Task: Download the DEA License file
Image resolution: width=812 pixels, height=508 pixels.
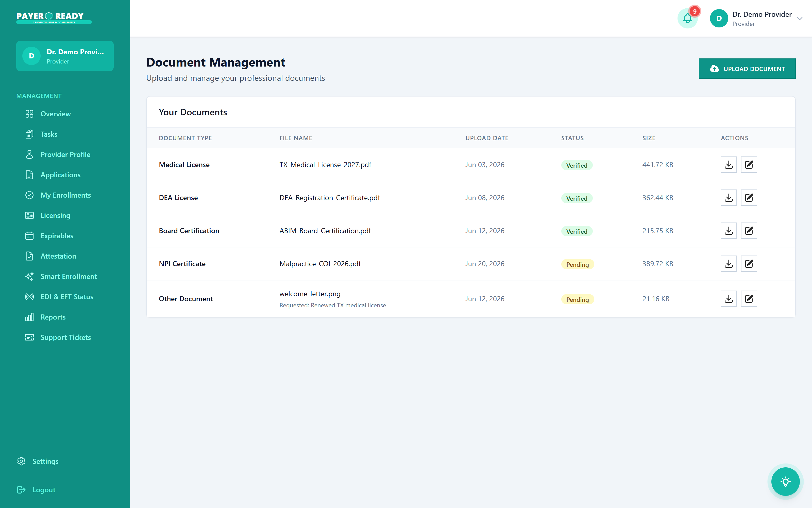Action: pyautogui.click(x=729, y=198)
